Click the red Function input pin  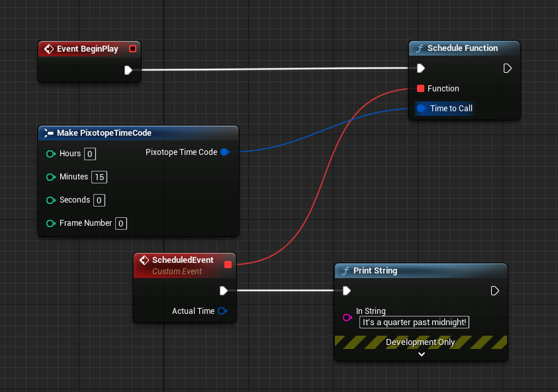point(420,89)
